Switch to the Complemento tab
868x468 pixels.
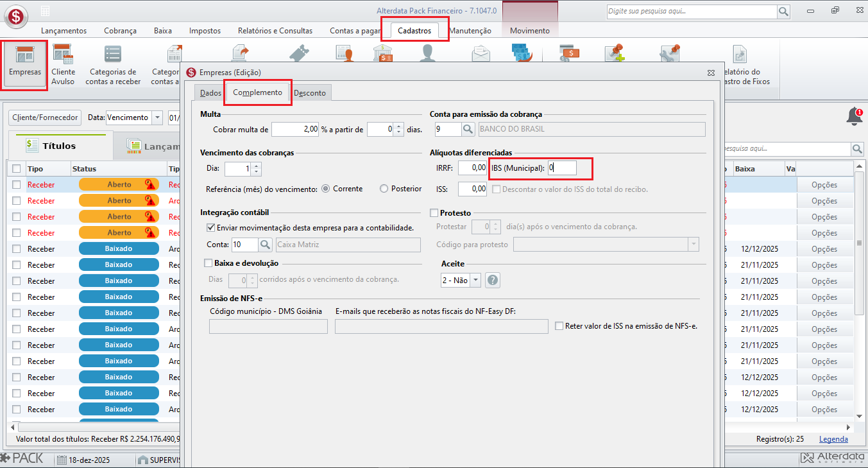tap(257, 92)
